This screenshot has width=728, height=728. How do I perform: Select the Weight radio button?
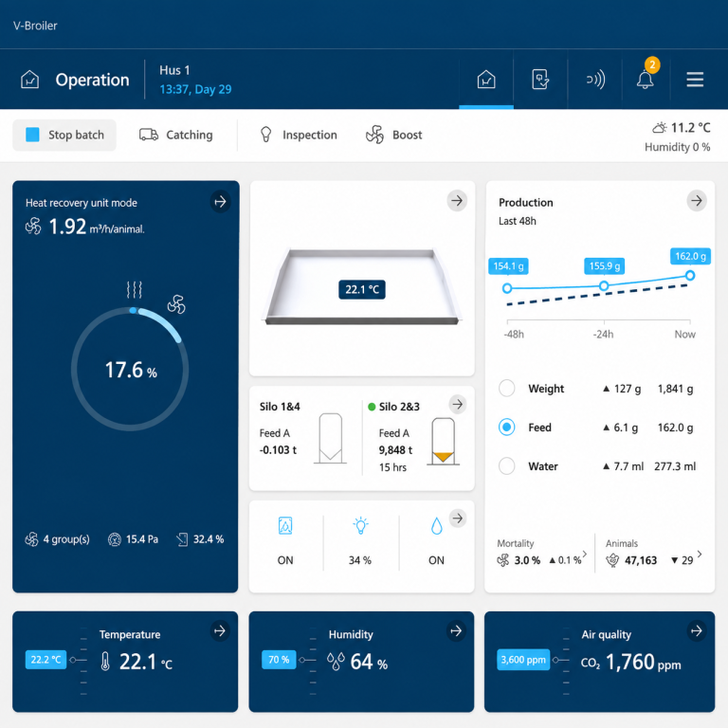point(506,388)
